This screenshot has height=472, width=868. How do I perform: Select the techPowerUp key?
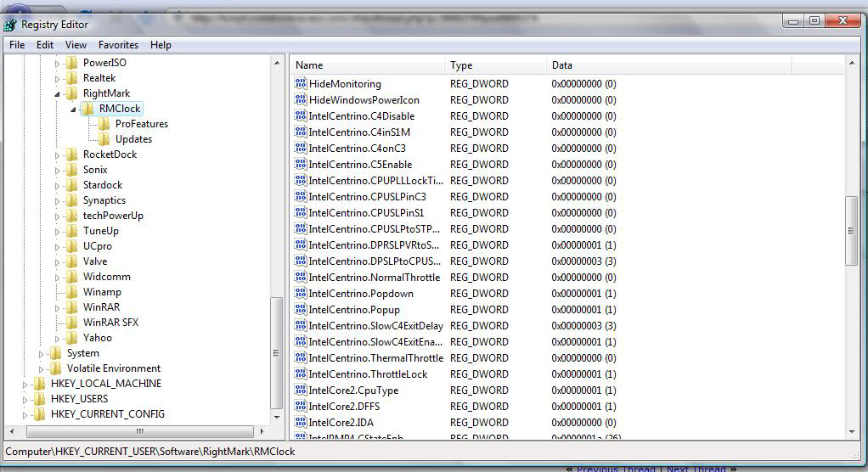coord(113,216)
